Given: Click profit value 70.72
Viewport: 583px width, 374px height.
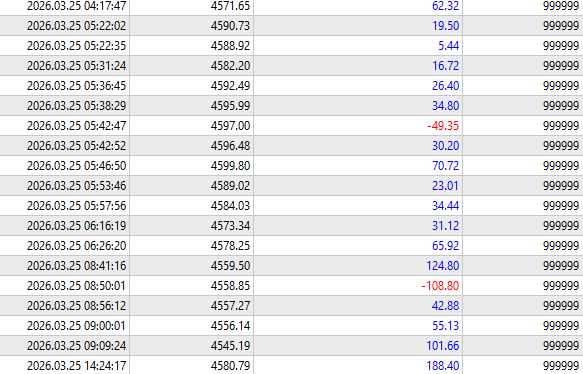Looking at the screenshot, I should [x=445, y=166].
